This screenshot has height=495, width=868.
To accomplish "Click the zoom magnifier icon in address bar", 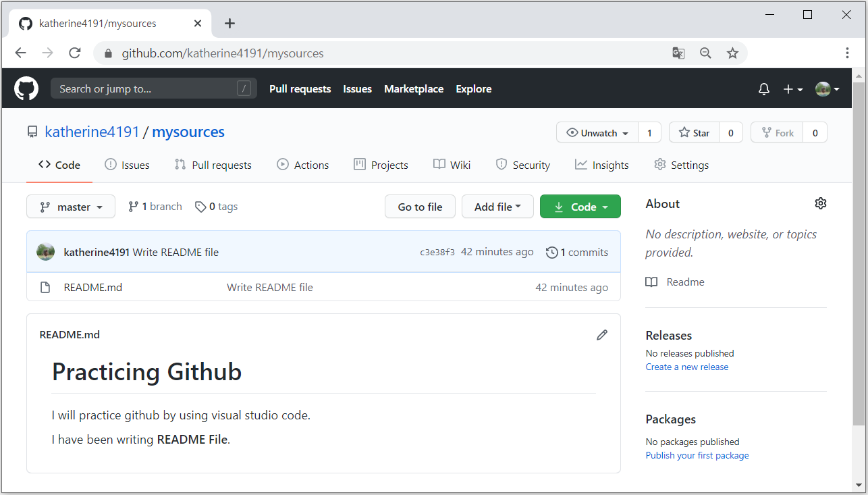I will [705, 53].
